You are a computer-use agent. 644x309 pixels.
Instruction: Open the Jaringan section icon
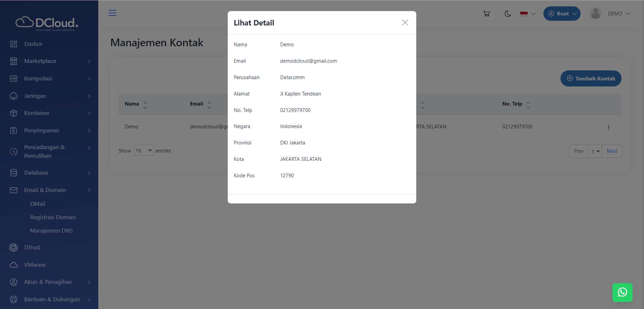13,96
